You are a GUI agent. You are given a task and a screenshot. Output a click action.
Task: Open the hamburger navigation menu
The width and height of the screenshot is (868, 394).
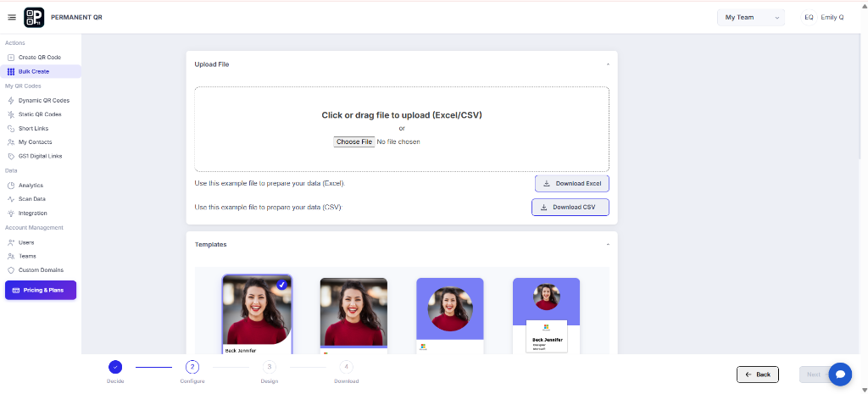tap(12, 17)
